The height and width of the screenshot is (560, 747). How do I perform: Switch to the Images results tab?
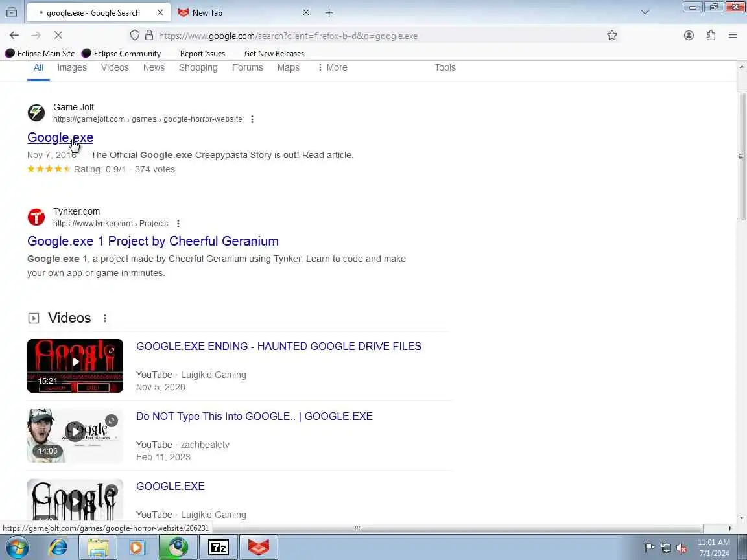click(x=72, y=67)
